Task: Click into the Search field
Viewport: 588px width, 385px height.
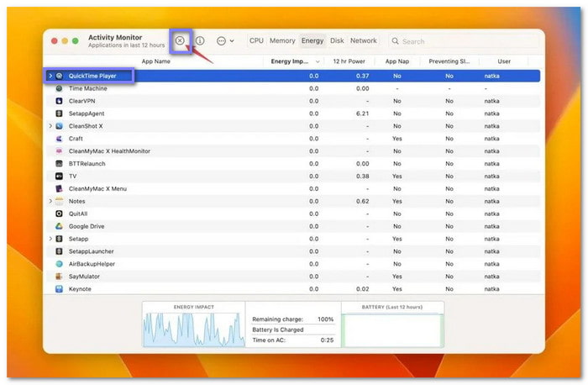Action: (x=465, y=41)
